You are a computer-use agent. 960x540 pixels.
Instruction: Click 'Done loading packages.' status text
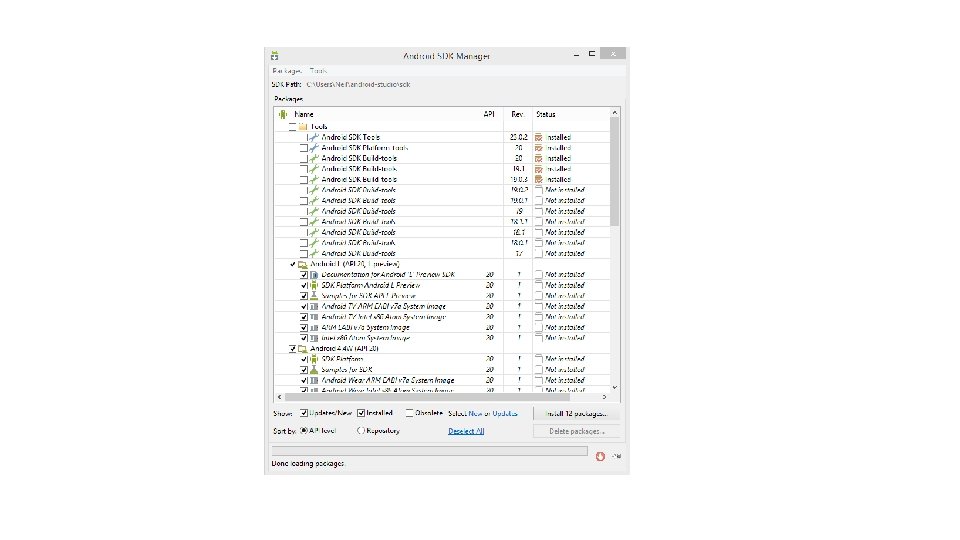pos(309,463)
